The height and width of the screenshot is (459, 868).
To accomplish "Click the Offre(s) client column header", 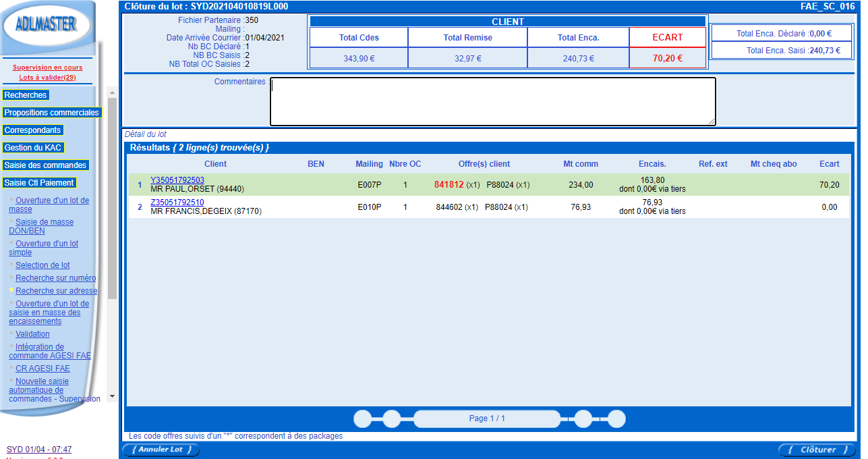I will pos(484,164).
